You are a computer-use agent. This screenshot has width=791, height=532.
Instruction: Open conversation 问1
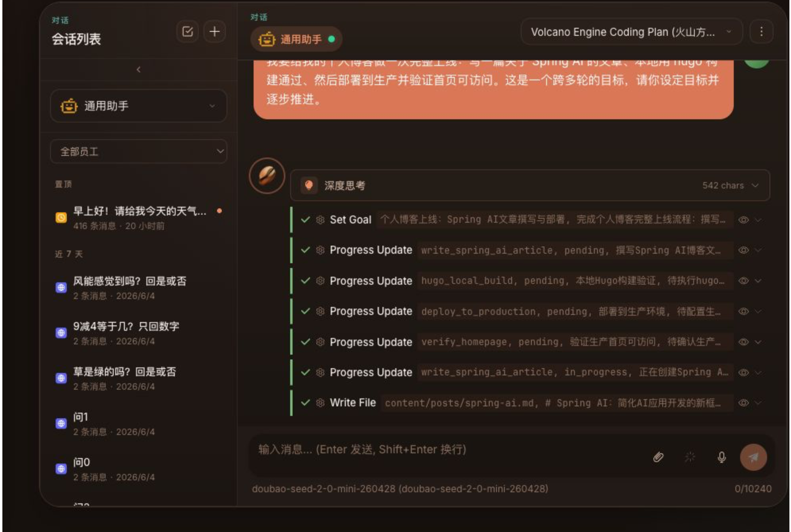(x=138, y=424)
